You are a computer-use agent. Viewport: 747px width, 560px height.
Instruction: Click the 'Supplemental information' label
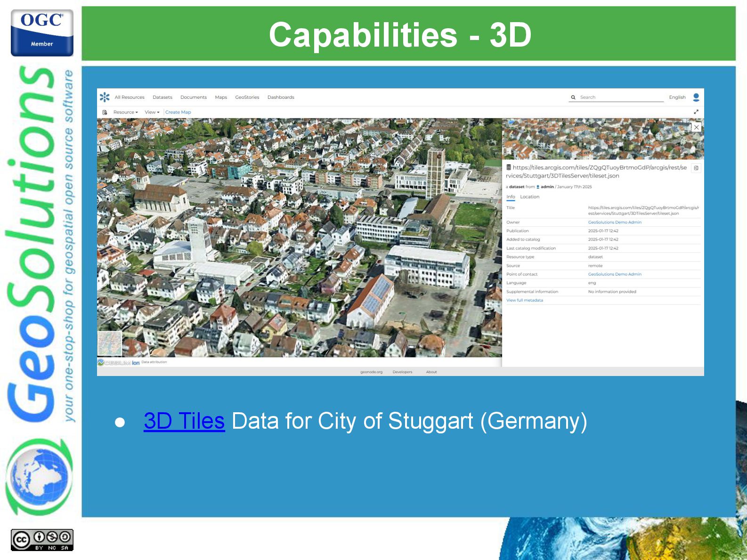point(532,292)
